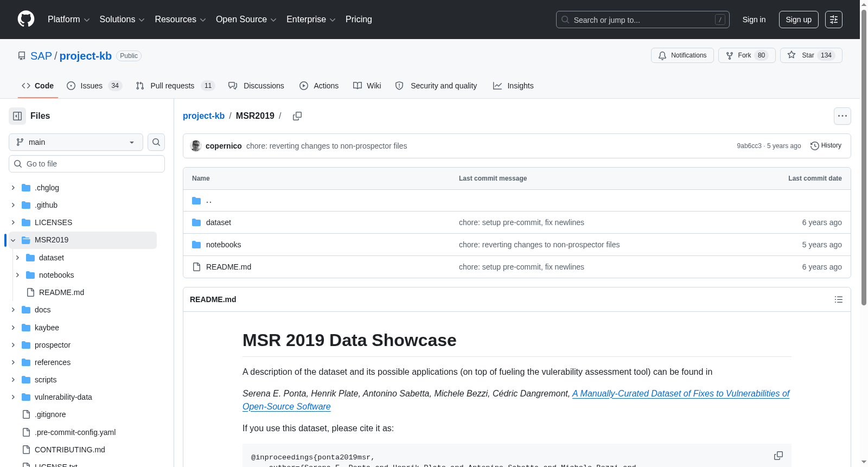Open the Code tab

pyautogui.click(x=37, y=86)
